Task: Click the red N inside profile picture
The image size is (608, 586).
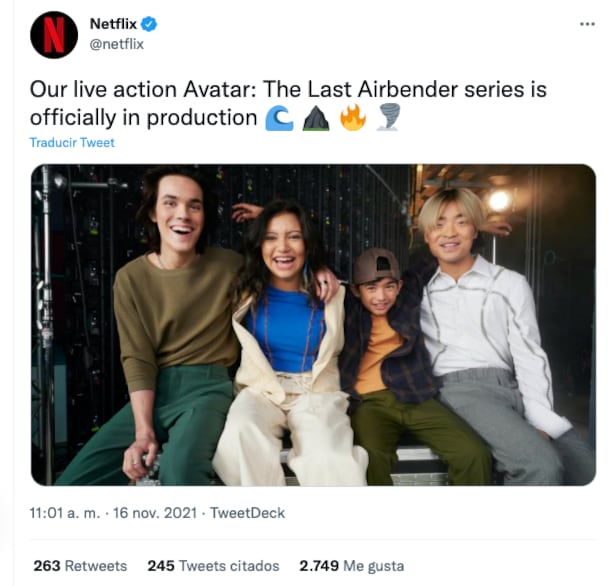Action: 54,35
